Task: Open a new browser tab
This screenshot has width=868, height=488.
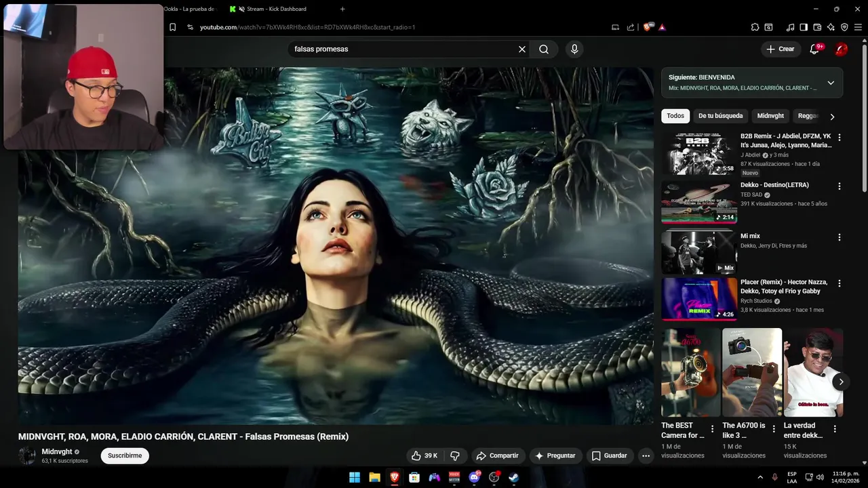Action: [x=342, y=9]
